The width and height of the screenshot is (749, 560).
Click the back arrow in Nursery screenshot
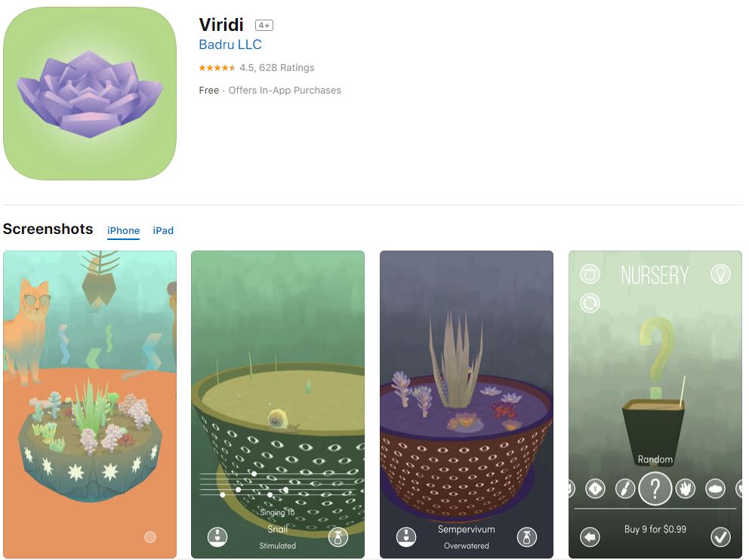coord(590,537)
